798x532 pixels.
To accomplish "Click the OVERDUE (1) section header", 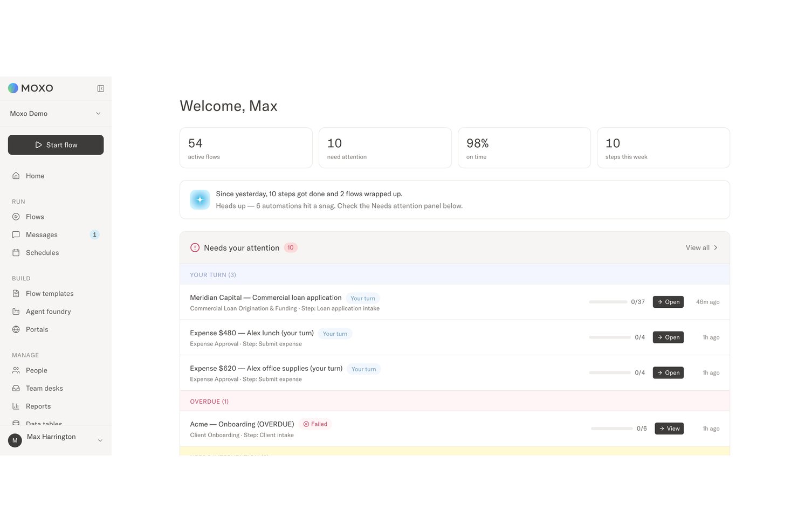I will (x=455, y=401).
